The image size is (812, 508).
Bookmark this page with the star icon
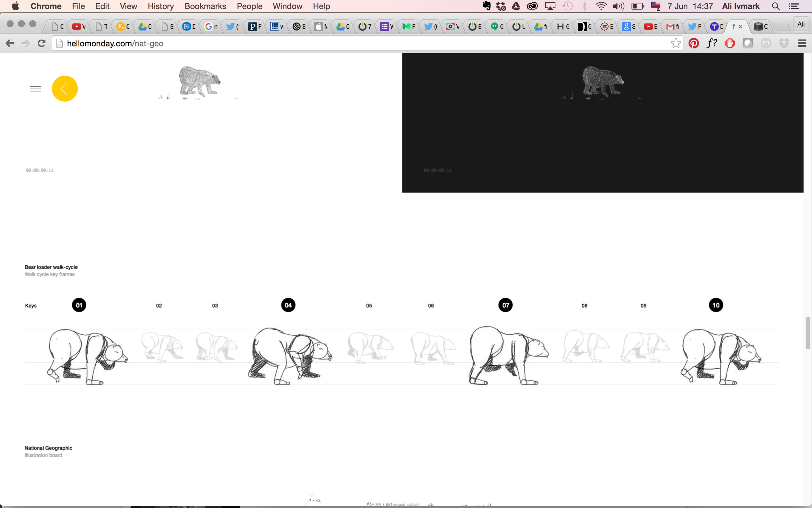click(x=676, y=43)
